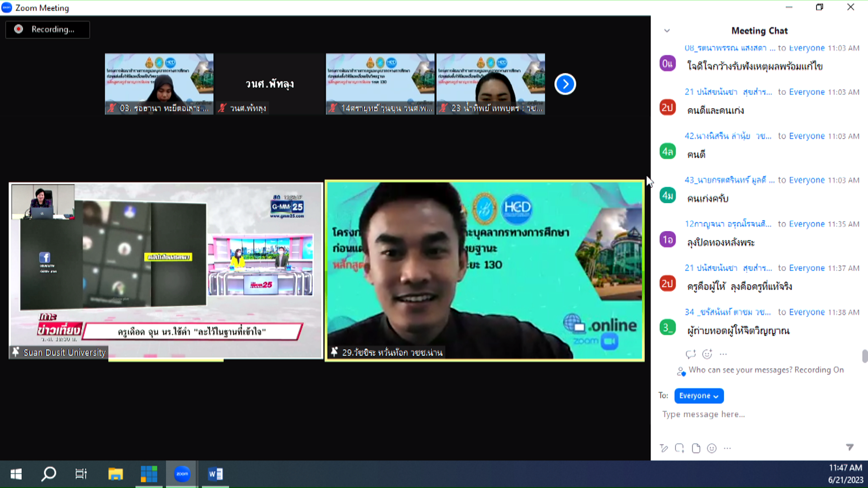
Task: Open the Everyone recipient dropdown
Action: click(698, 396)
